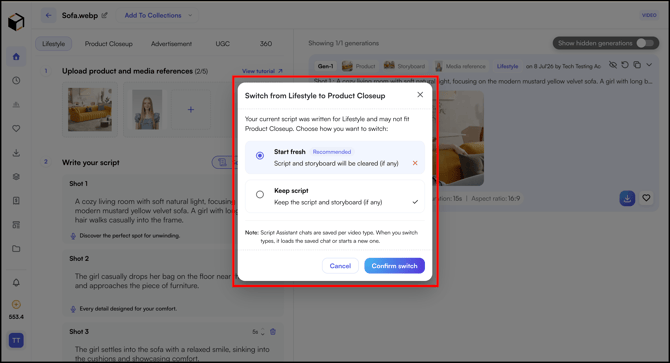This screenshot has height=363, width=670.
Task: Click the Shot 3 script text field
Action: click(x=172, y=354)
